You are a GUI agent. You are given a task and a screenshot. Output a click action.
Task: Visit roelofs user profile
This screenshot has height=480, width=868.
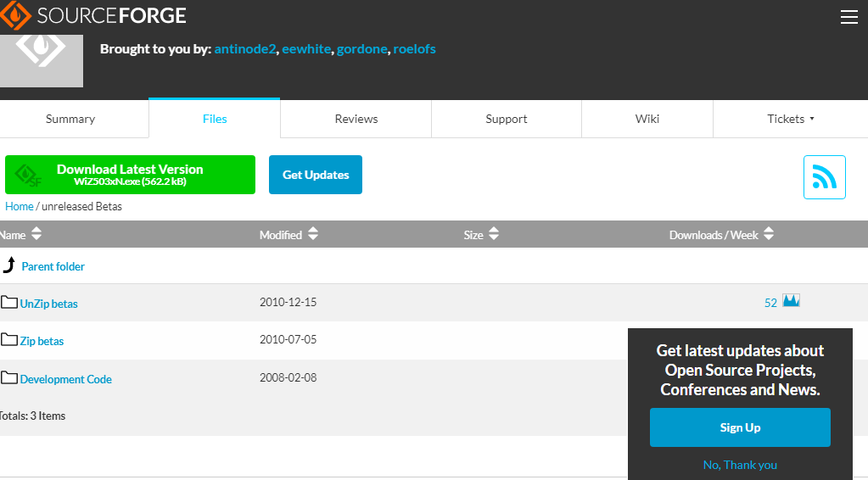tap(414, 48)
